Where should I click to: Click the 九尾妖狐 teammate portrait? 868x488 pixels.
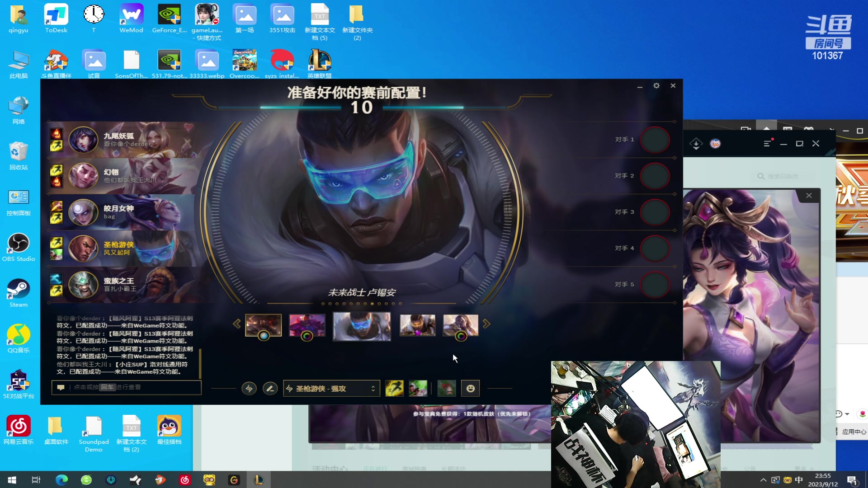pyautogui.click(x=83, y=140)
